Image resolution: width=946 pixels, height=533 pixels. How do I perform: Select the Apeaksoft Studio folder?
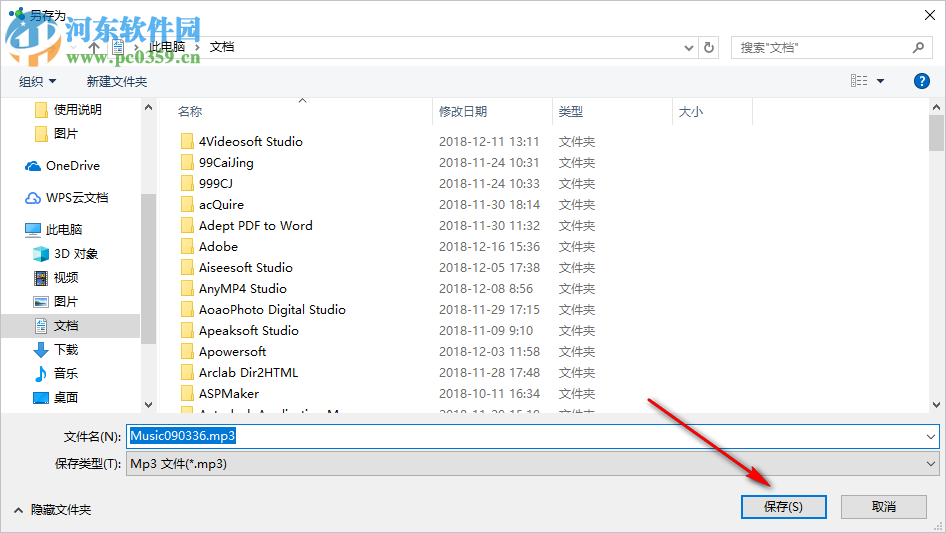[x=249, y=331]
